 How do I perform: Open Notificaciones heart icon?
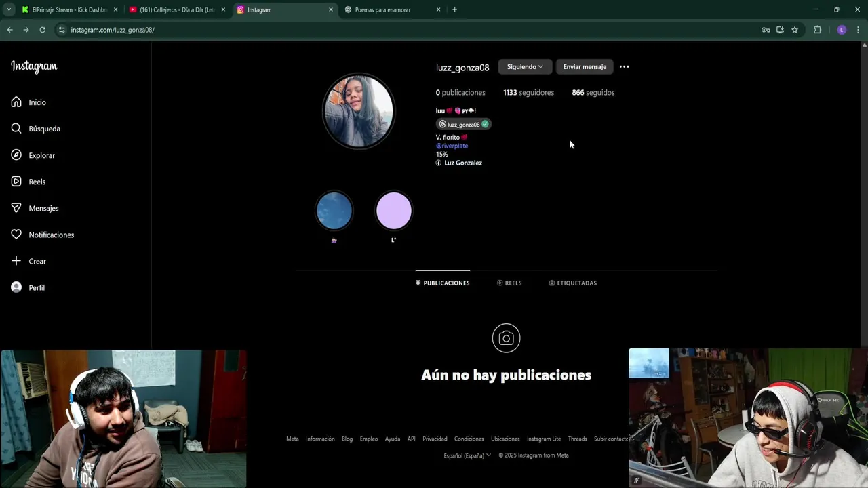click(x=16, y=235)
